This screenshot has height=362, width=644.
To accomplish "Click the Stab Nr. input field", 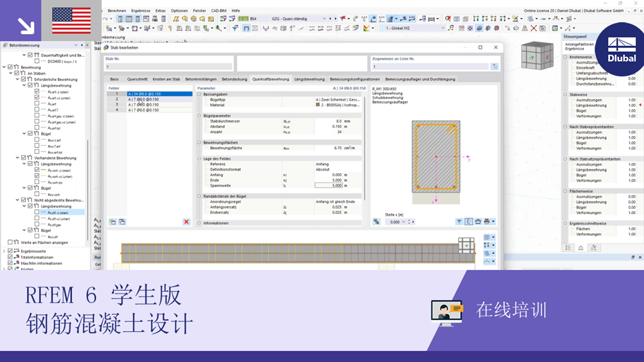I will coord(168,66).
